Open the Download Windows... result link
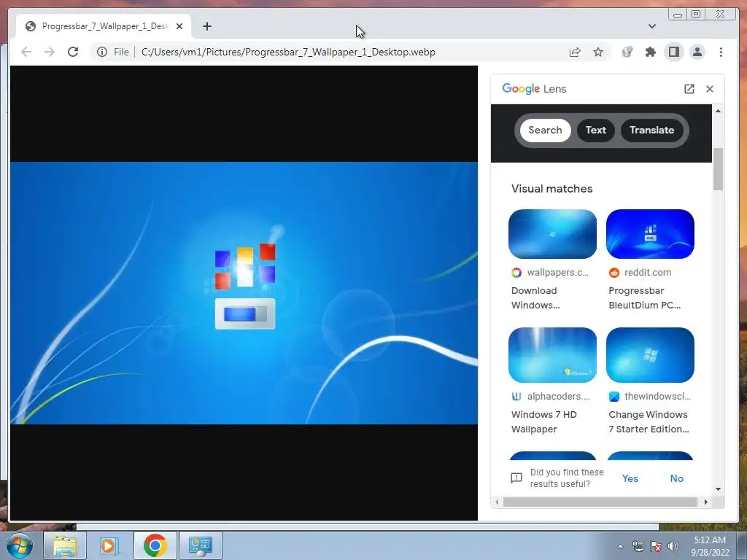747x560 pixels. tap(535, 297)
